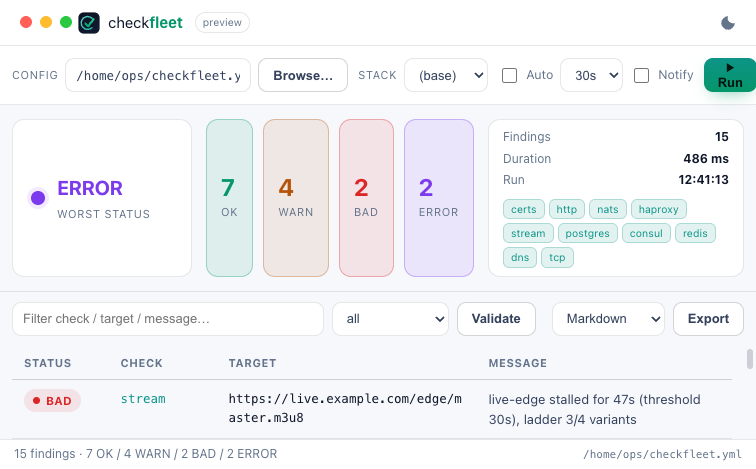Click the yellow macOS minimize window button
This screenshot has height=469, width=756.
(x=46, y=22)
